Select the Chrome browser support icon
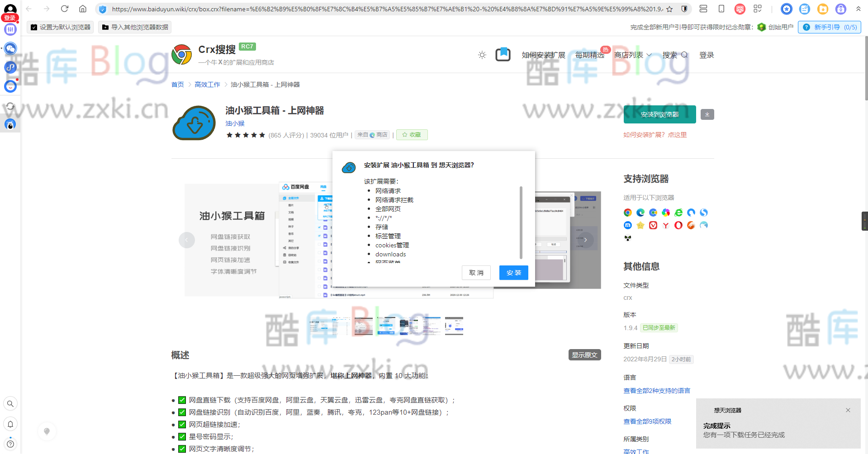The width and height of the screenshot is (868, 454). click(x=627, y=213)
